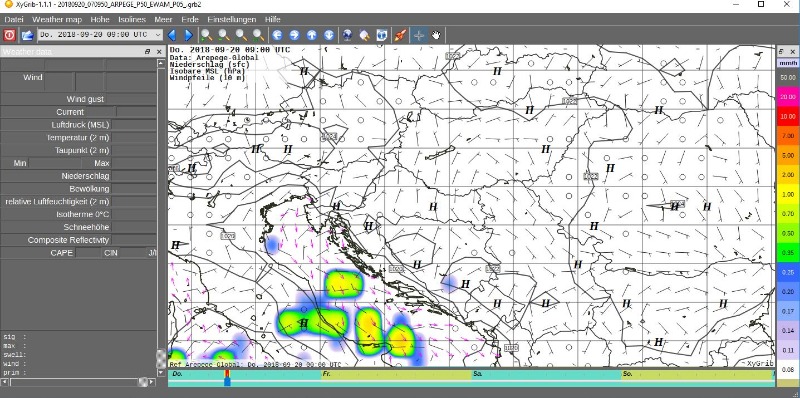Advance to next forecast time step arrow
The height and width of the screenshot is (398, 800).
(x=189, y=35)
